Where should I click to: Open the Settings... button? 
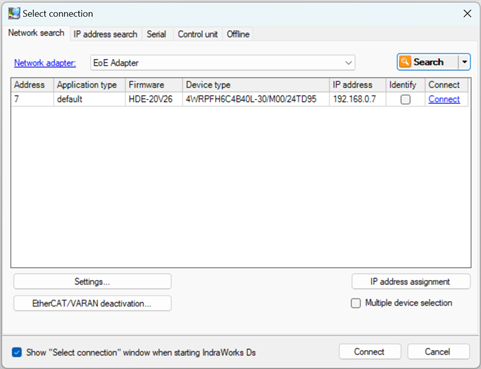pyautogui.click(x=92, y=282)
